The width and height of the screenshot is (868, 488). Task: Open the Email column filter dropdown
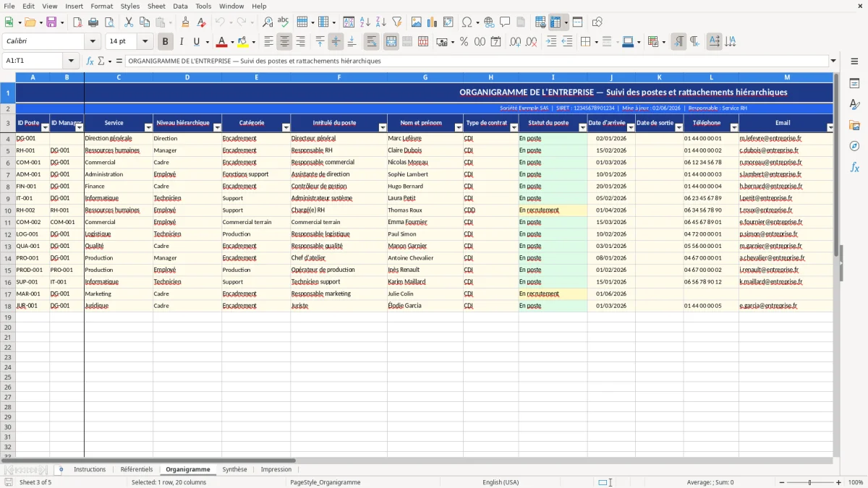coord(830,128)
